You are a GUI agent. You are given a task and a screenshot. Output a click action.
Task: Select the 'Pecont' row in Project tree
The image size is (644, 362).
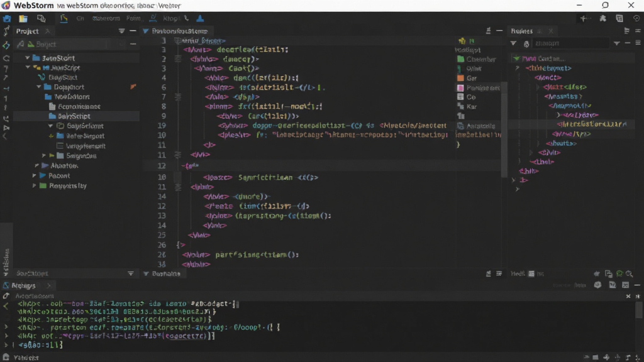click(76, 176)
